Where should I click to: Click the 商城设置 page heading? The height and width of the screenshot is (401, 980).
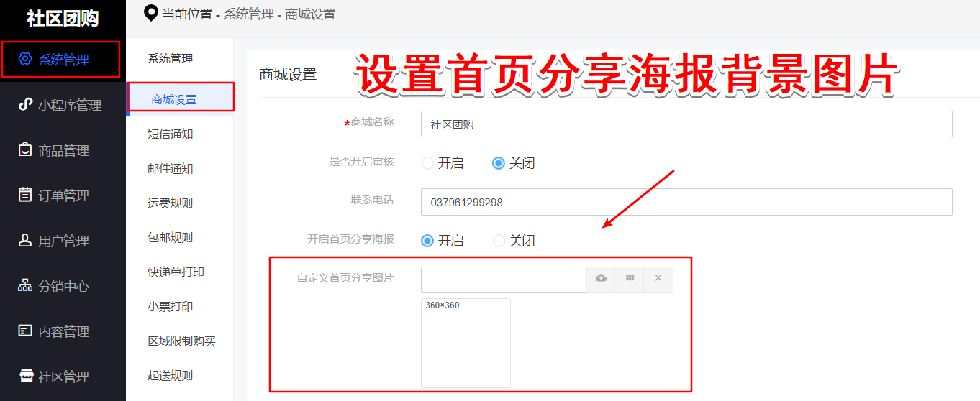[288, 74]
